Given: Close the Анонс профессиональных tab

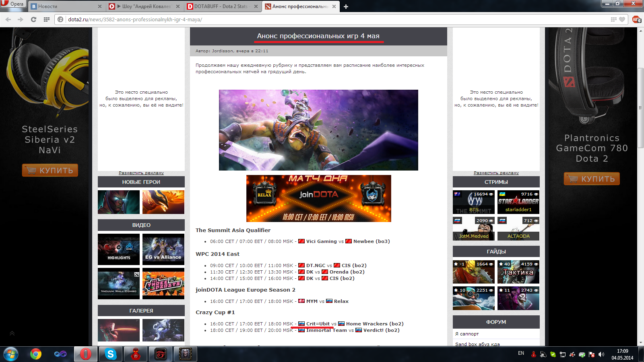Looking at the screenshot, I should click(334, 6).
